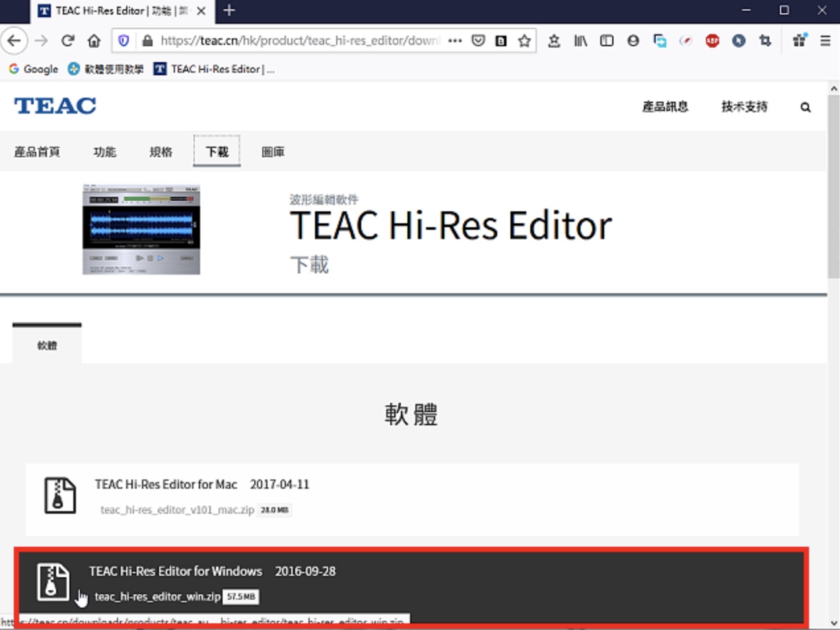Reload the TEAC page
This screenshot has height=630, width=840.
(67, 41)
